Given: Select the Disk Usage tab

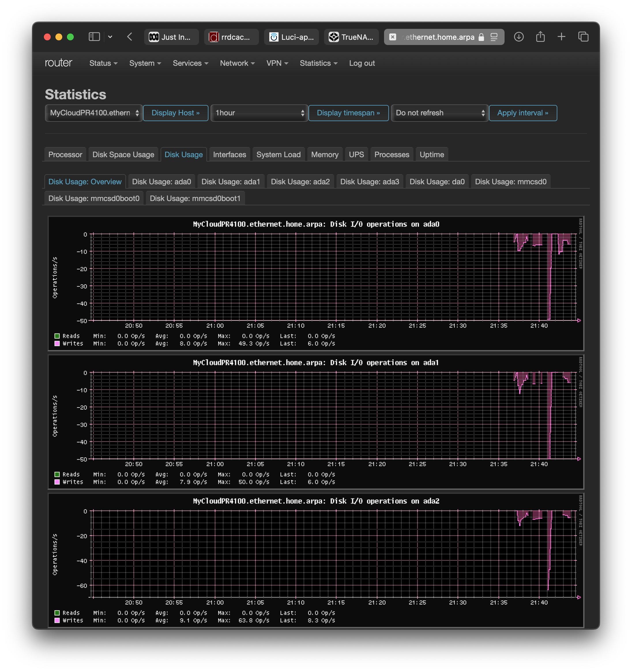Looking at the screenshot, I should (184, 155).
